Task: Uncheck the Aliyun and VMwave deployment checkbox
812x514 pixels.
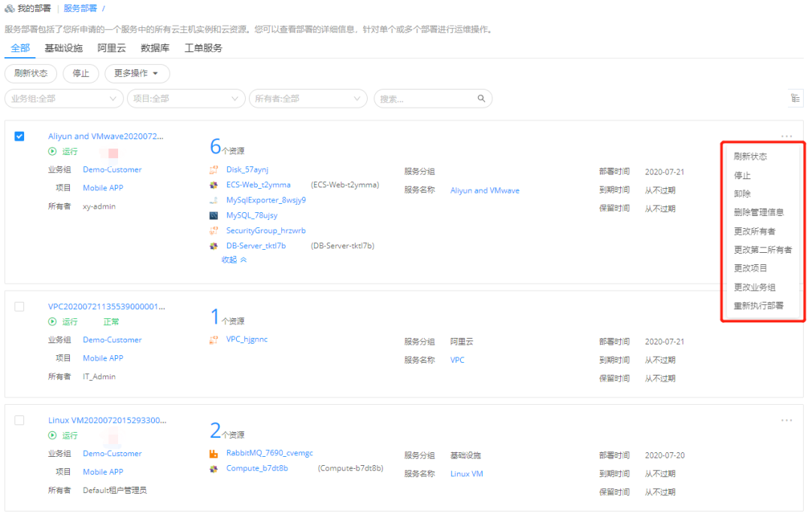Action: [x=20, y=136]
